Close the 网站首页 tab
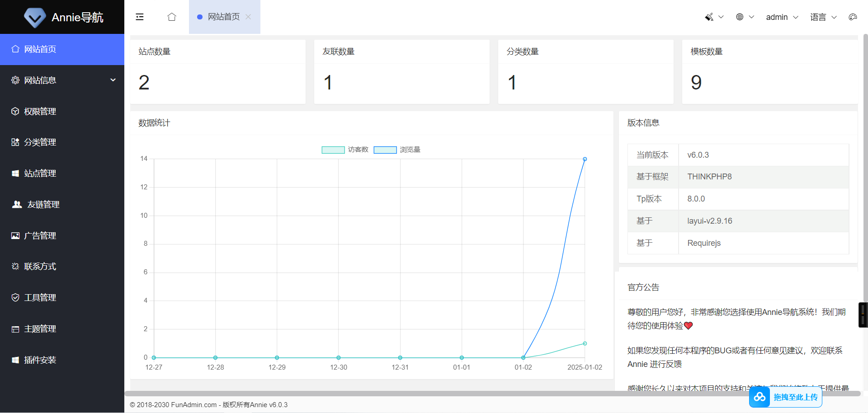This screenshot has height=413, width=868. click(248, 17)
